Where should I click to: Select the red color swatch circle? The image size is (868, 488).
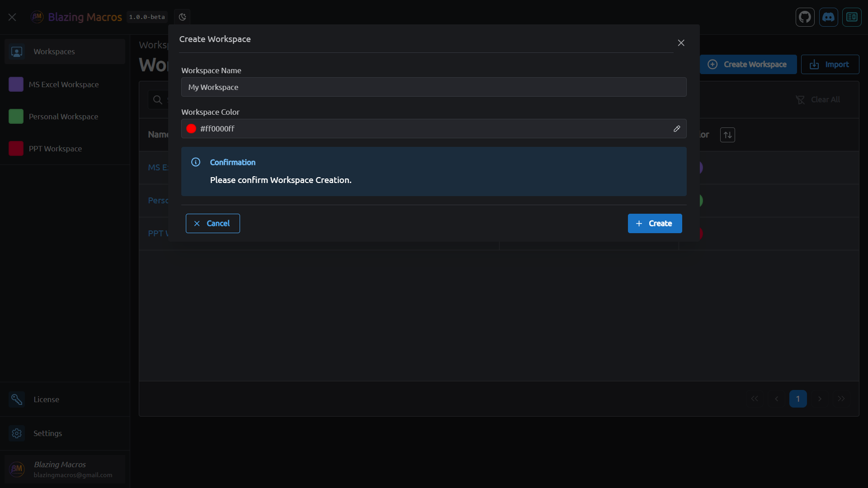point(191,129)
